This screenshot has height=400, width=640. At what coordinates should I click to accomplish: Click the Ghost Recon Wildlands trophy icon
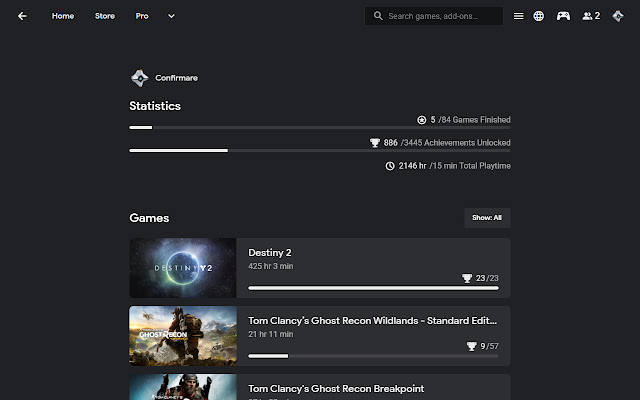click(471, 346)
